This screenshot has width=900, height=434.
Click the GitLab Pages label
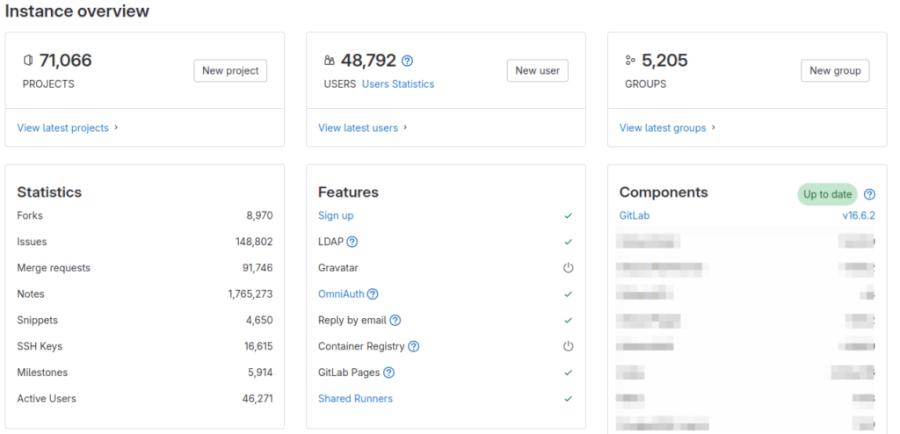pos(349,373)
